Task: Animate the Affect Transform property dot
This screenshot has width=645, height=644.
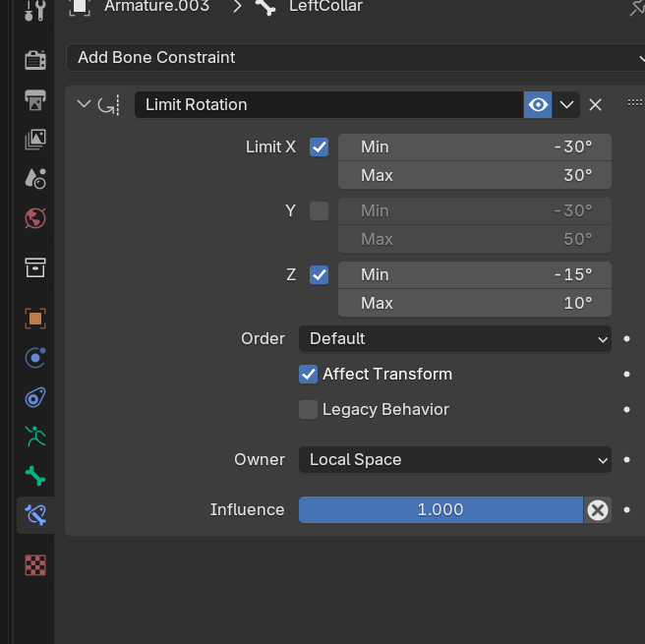Action: point(626,375)
